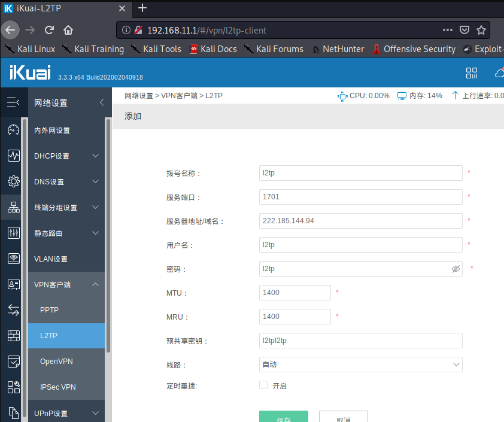Click the 网络设置 breadcrumb text
The width and height of the screenshot is (504, 422).
[139, 96]
